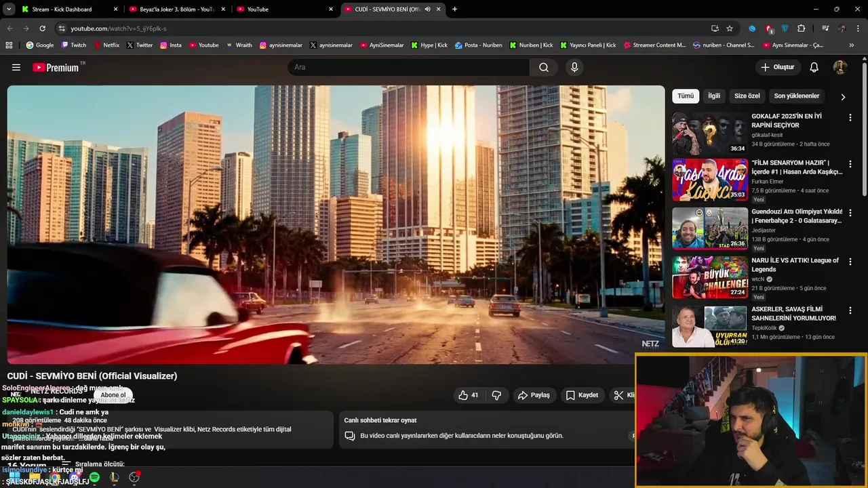Screen dimensions: 868x488
Task: Select the Son yüklenenler filter chip
Action: pos(797,96)
